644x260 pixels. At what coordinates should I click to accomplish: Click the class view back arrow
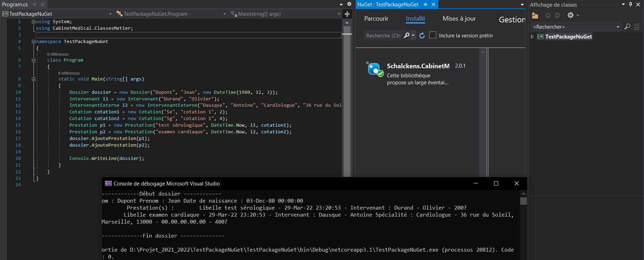[x=548, y=15]
